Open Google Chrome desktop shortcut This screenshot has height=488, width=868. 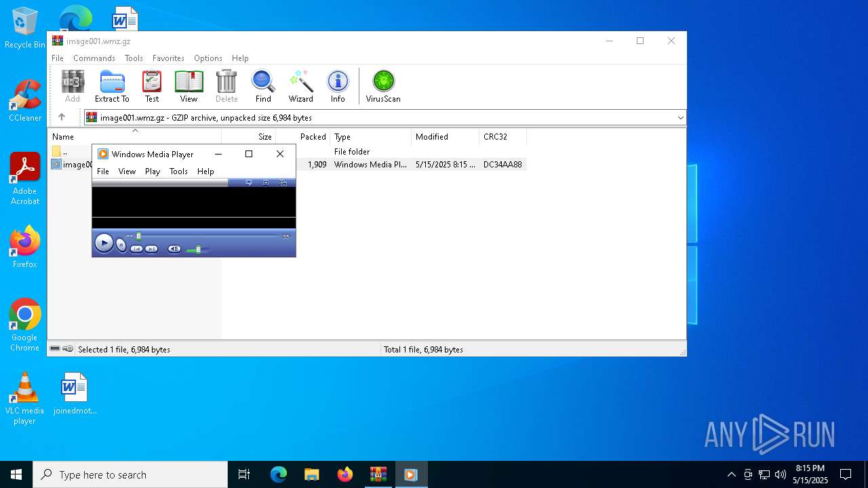(x=25, y=325)
